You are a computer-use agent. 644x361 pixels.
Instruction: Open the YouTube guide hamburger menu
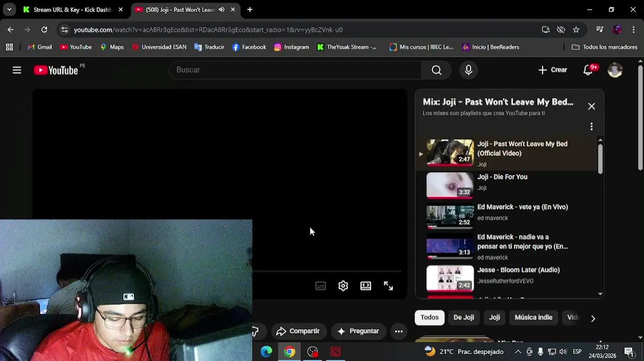click(17, 70)
